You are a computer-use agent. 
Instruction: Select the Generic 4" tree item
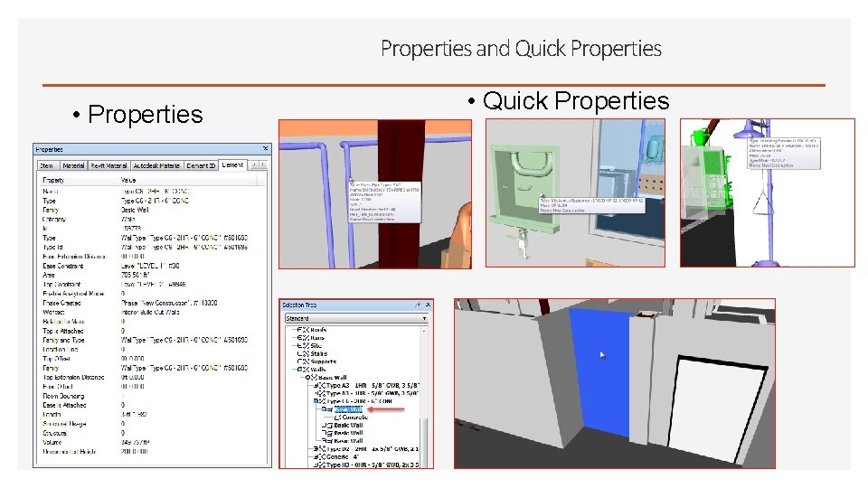[344, 457]
